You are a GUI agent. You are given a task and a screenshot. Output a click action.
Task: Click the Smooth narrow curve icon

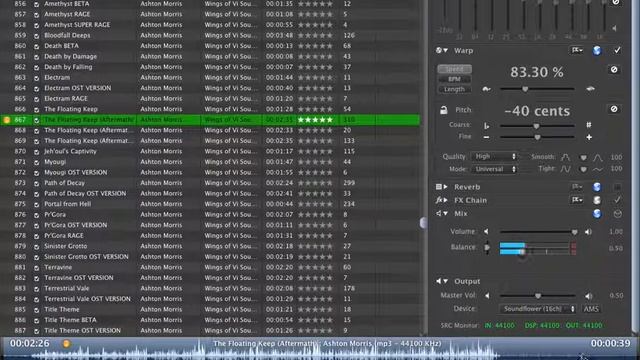[565, 157]
